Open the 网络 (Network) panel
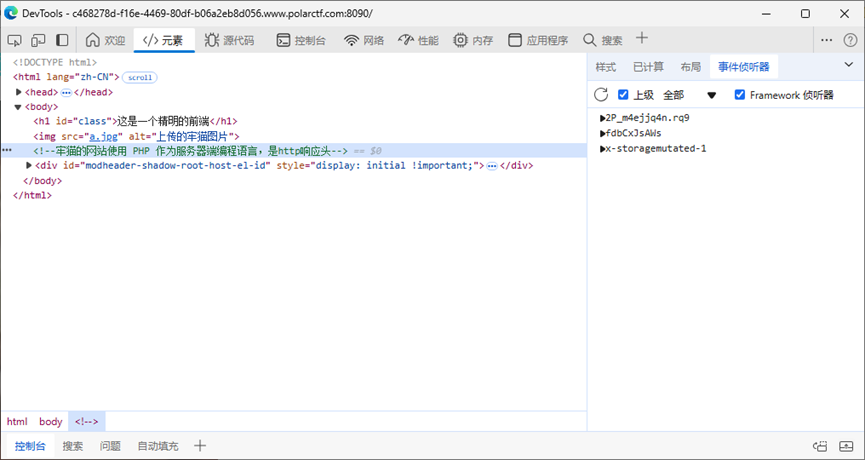865x460 pixels. [x=364, y=40]
